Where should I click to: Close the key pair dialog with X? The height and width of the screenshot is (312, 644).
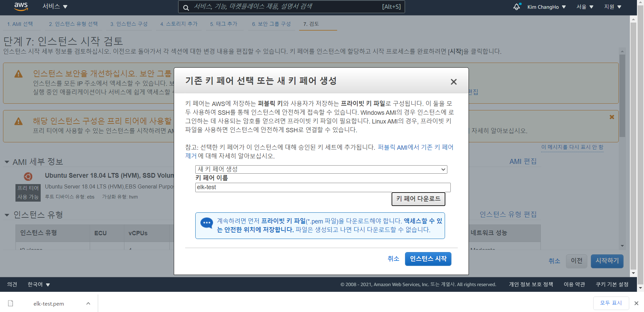tap(454, 82)
